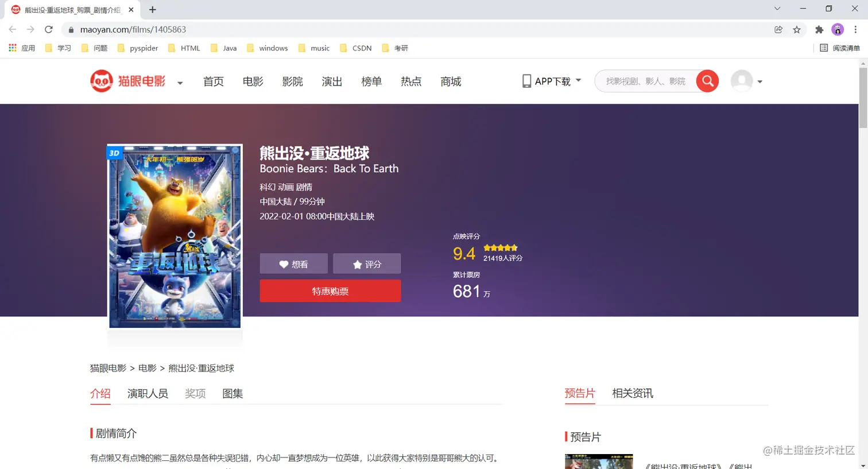Click the movie poster thumbnail

tap(175, 236)
